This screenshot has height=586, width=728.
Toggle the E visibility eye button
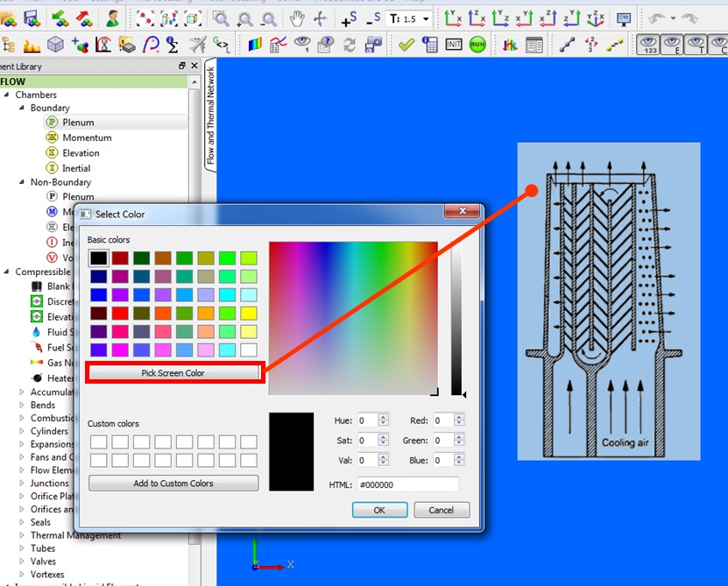673,45
